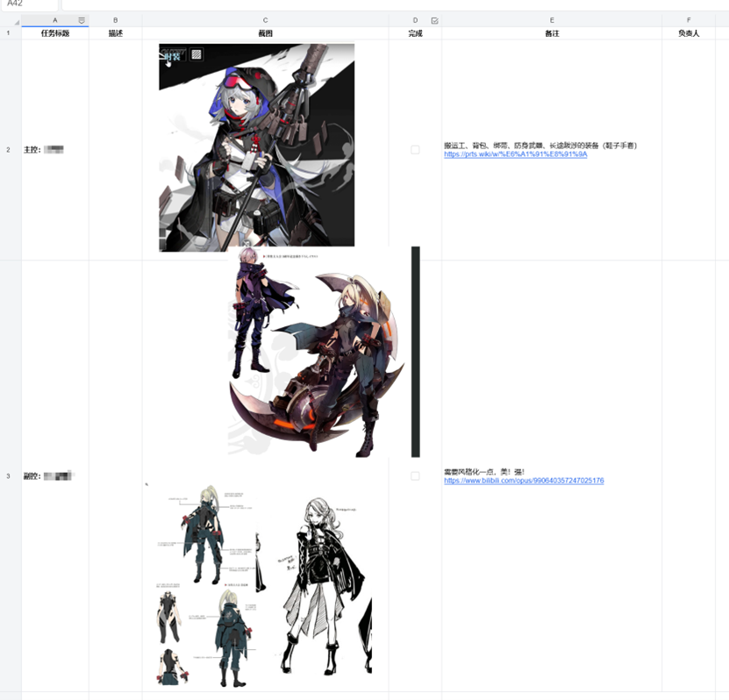Open the prts.wiki link in 备注
The image size is (729, 700).
click(x=515, y=154)
